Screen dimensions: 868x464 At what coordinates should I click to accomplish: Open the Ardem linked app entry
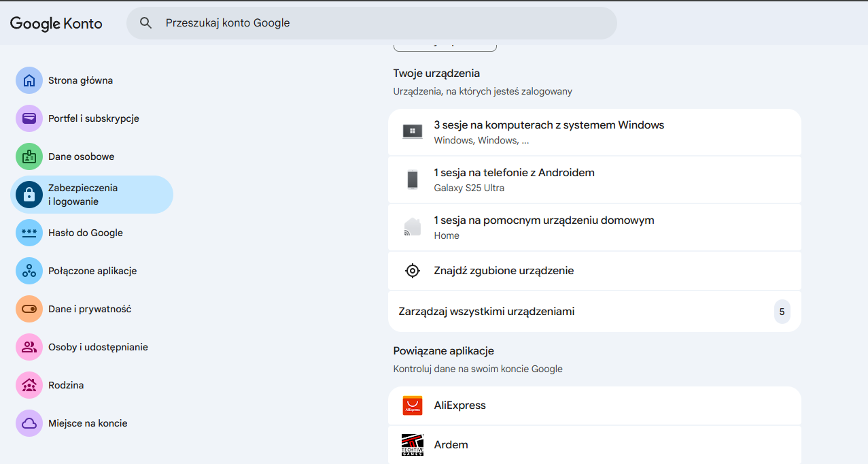595,445
